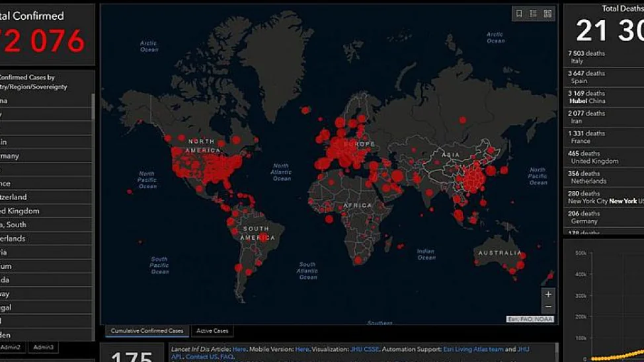Open the Contact US link
The width and height of the screenshot is (644, 362).
coord(201,357)
